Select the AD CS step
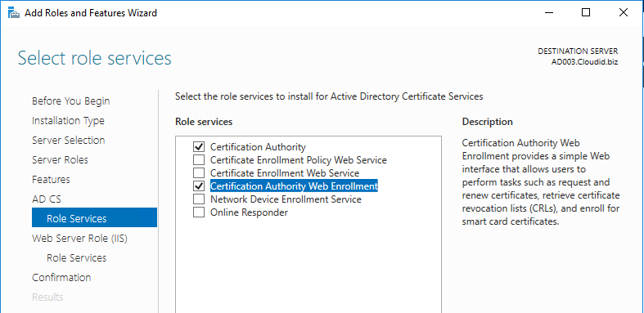644x313 pixels. tap(47, 199)
